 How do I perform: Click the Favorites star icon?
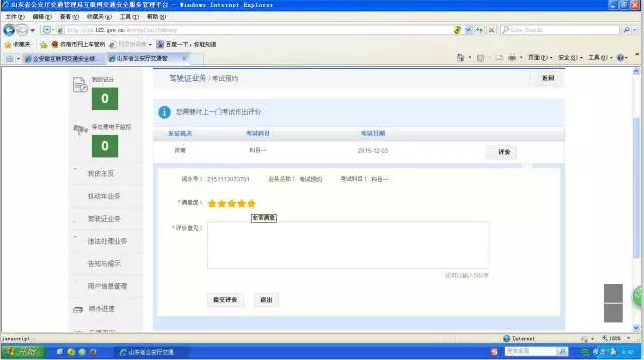7,44
